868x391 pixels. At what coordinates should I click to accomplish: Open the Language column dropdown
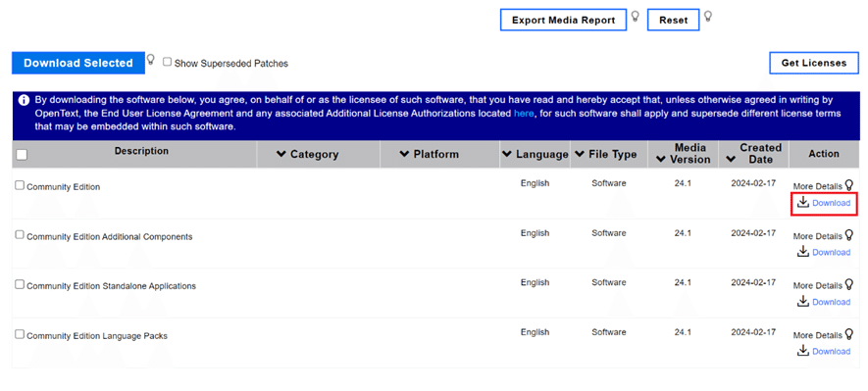tap(507, 154)
